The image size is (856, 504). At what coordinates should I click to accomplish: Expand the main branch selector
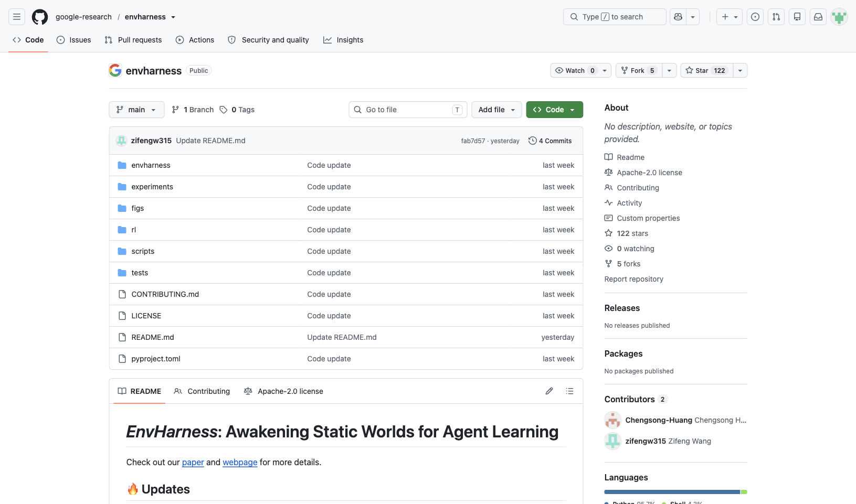(x=136, y=110)
